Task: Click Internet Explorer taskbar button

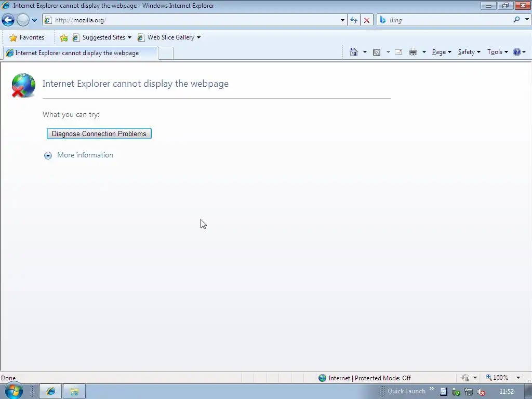Action: [50, 392]
